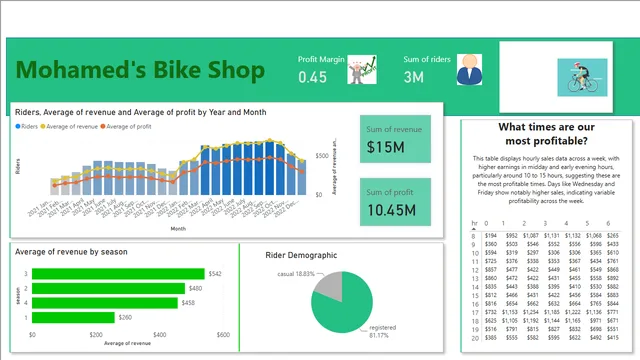
Task: Click cell $415 in hour 20 row
Action: 613,338
